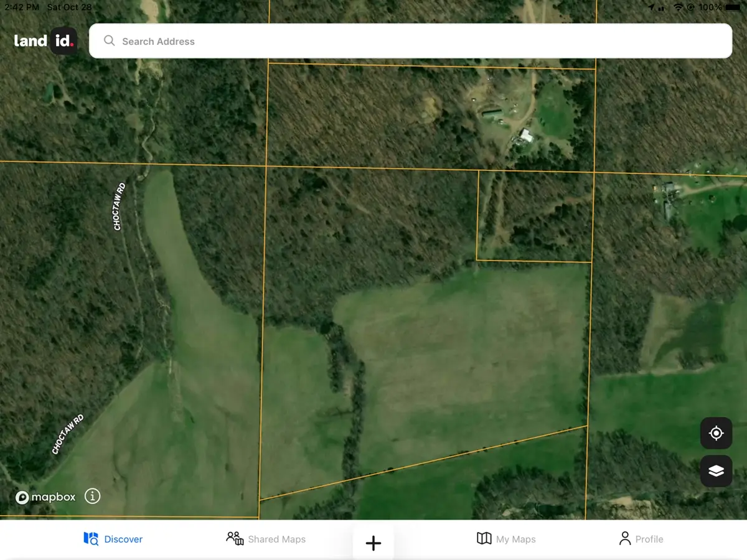Tap the lower Choctaw Rd label
Screen dimensions: 747x560
click(x=67, y=434)
